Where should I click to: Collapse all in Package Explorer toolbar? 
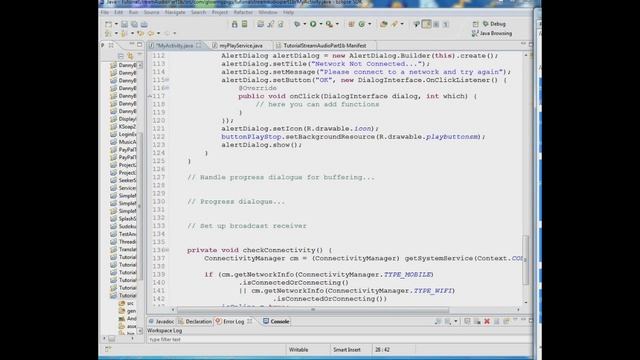click(x=120, y=56)
